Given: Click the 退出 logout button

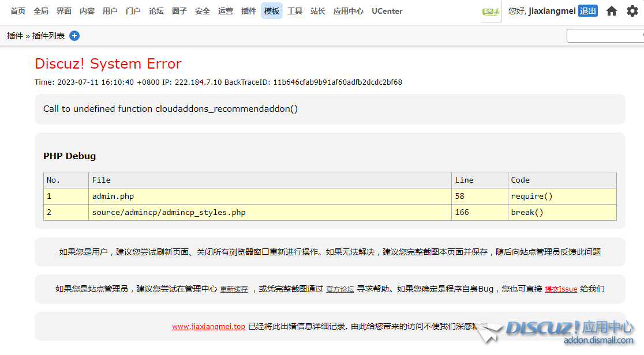Looking at the screenshot, I should [x=587, y=11].
